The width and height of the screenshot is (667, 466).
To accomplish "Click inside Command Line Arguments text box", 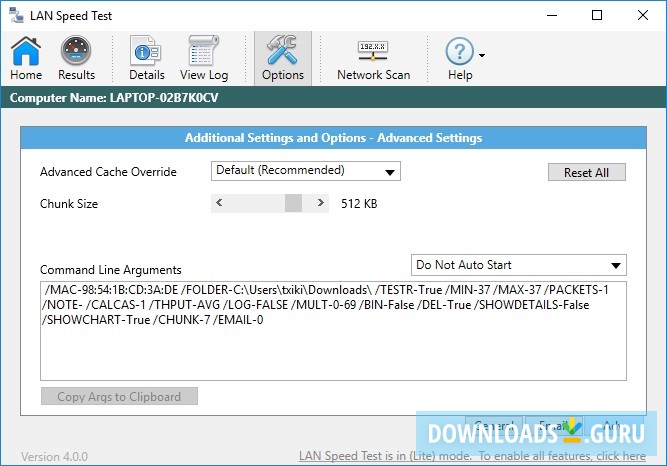I will (x=333, y=331).
